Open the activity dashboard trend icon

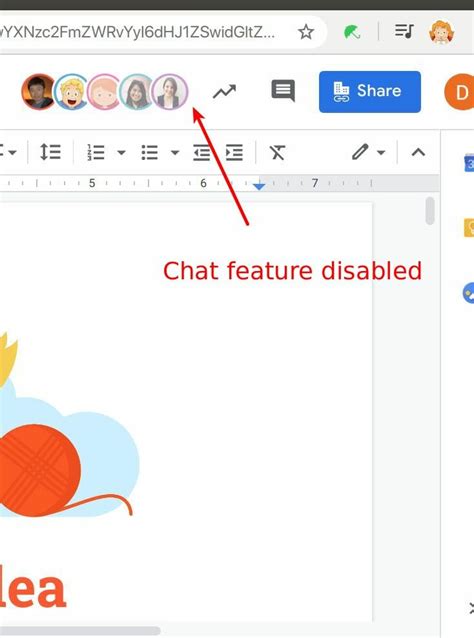click(225, 91)
